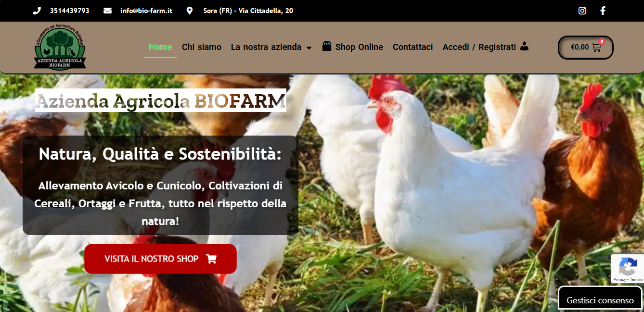The height and width of the screenshot is (312, 644).
Task: Open the Facebook page icon
Action: tap(603, 11)
